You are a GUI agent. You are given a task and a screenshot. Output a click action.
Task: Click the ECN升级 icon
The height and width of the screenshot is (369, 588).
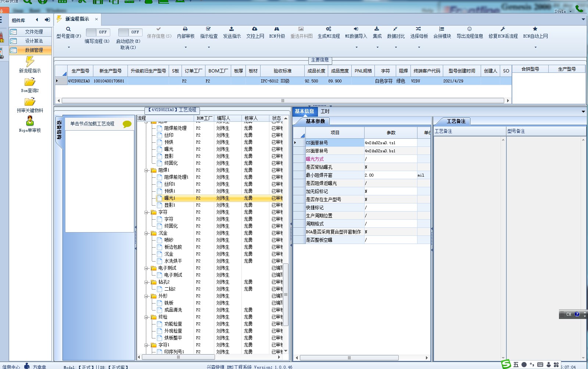(277, 29)
